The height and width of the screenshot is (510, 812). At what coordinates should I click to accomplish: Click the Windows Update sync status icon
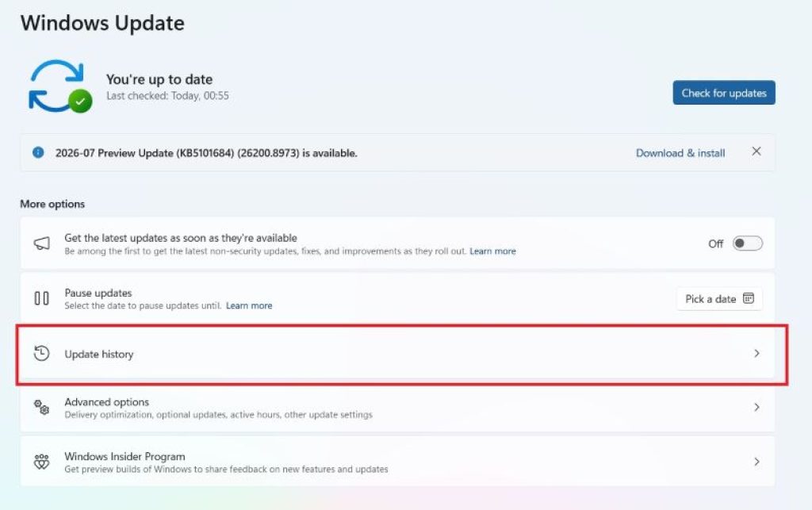tap(60, 86)
